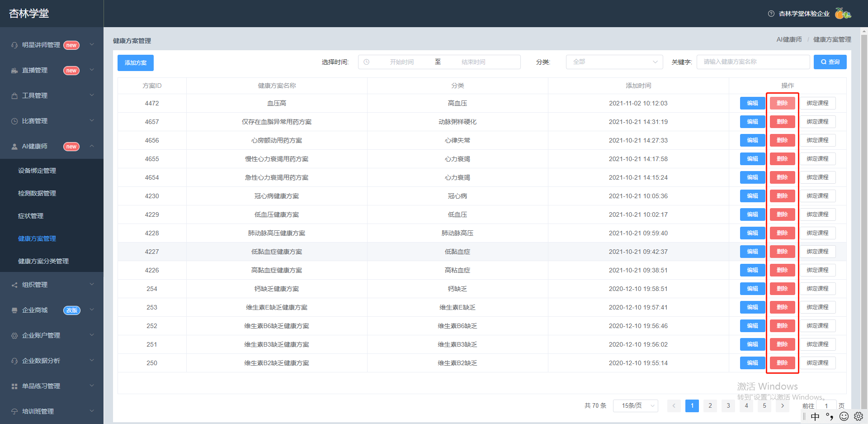Click the camera icon beside 直播管理
This screenshot has height=424, width=868.
14,71
